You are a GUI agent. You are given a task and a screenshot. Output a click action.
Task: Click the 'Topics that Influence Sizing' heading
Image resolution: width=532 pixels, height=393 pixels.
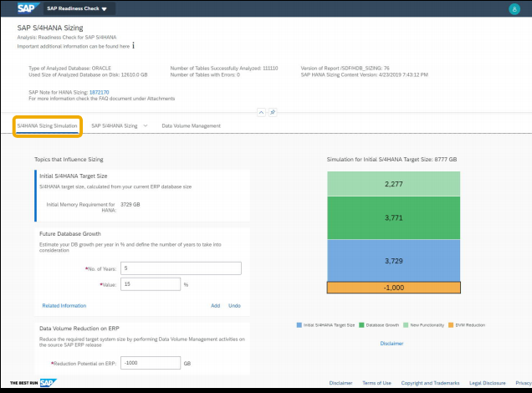pyautogui.click(x=69, y=159)
